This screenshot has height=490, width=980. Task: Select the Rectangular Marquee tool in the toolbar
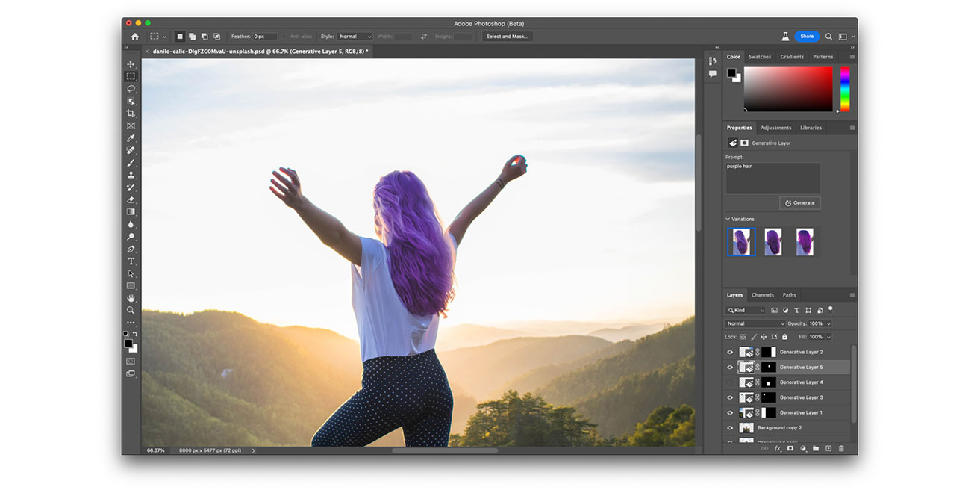pyautogui.click(x=131, y=76)
